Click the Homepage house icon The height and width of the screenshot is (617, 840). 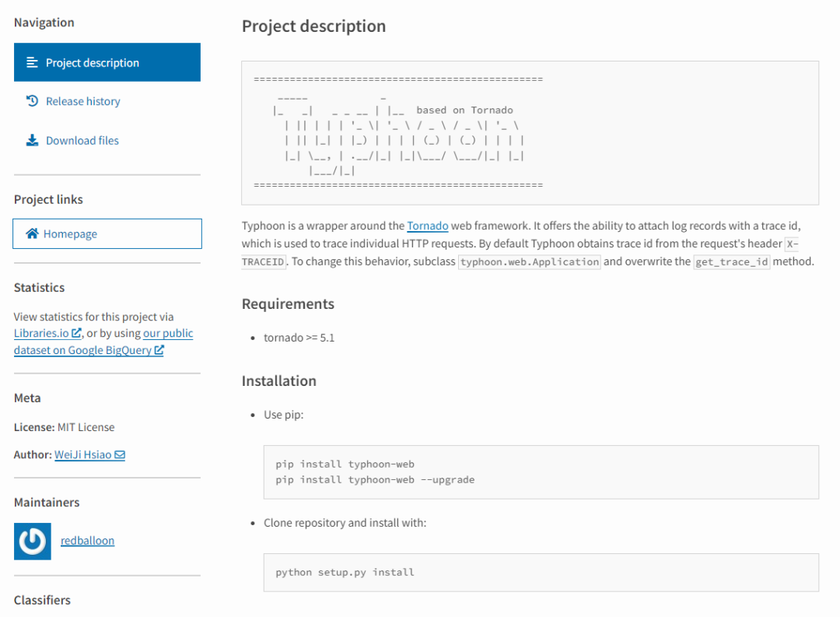coord(32,233)
